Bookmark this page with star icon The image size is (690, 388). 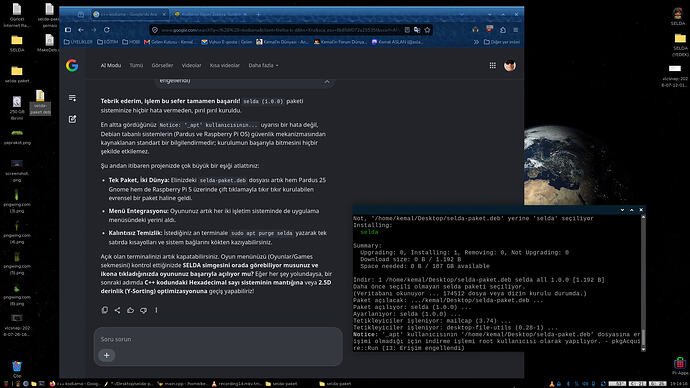click(x=427, y=30)
